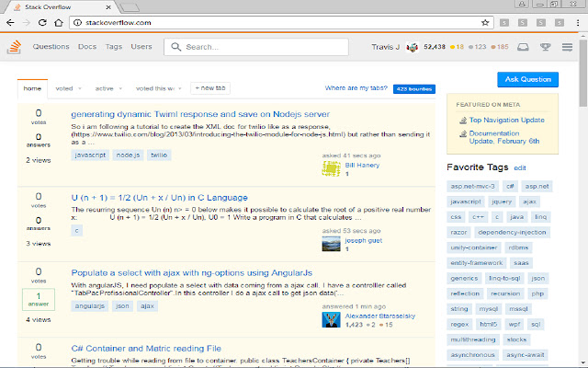Open C# Container and Matric reading File question
This screenshot has height=368, width=588.
(146, 349)
